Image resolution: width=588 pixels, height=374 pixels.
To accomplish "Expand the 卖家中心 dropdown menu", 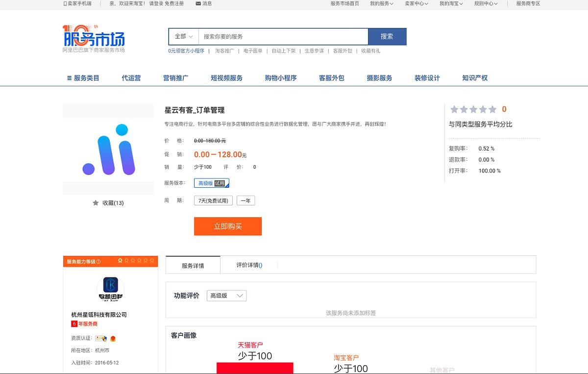I will click(416, 3).
